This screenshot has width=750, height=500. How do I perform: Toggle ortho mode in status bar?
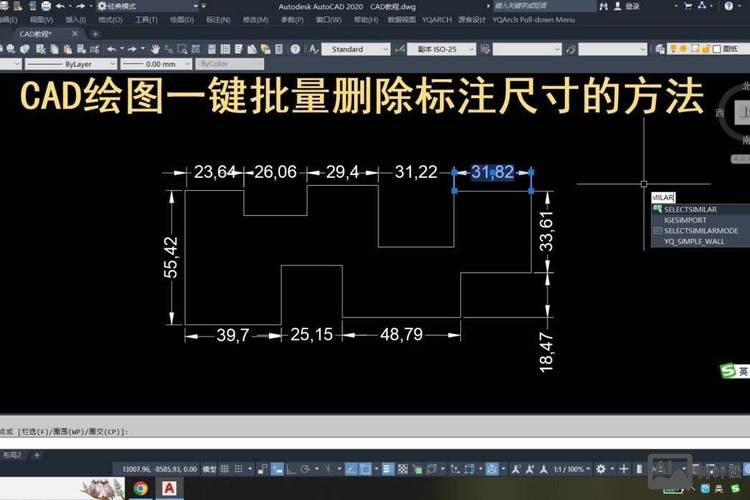click(290, 469)
